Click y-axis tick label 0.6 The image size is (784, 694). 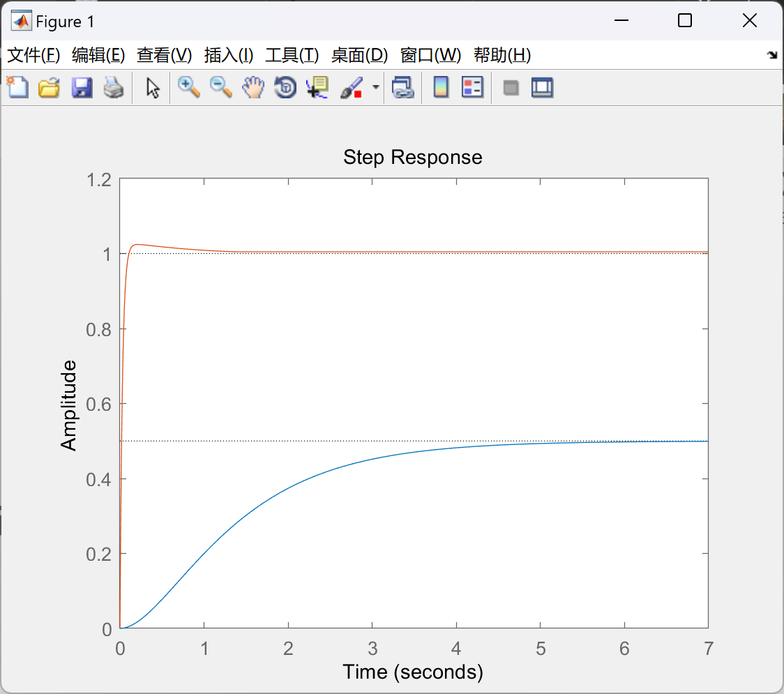click(99, 404)
